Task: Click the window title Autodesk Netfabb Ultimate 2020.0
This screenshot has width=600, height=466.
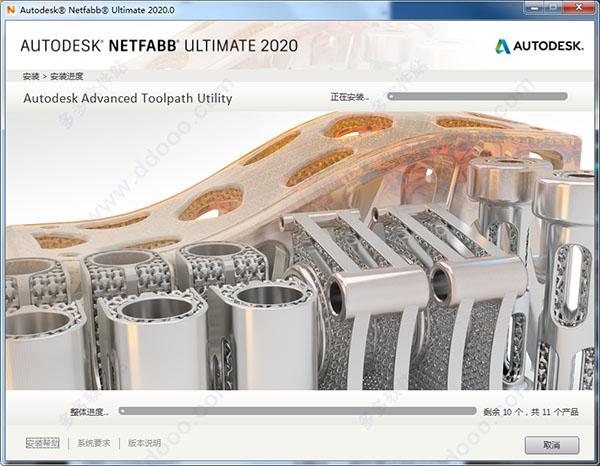Action: [97, 10]
